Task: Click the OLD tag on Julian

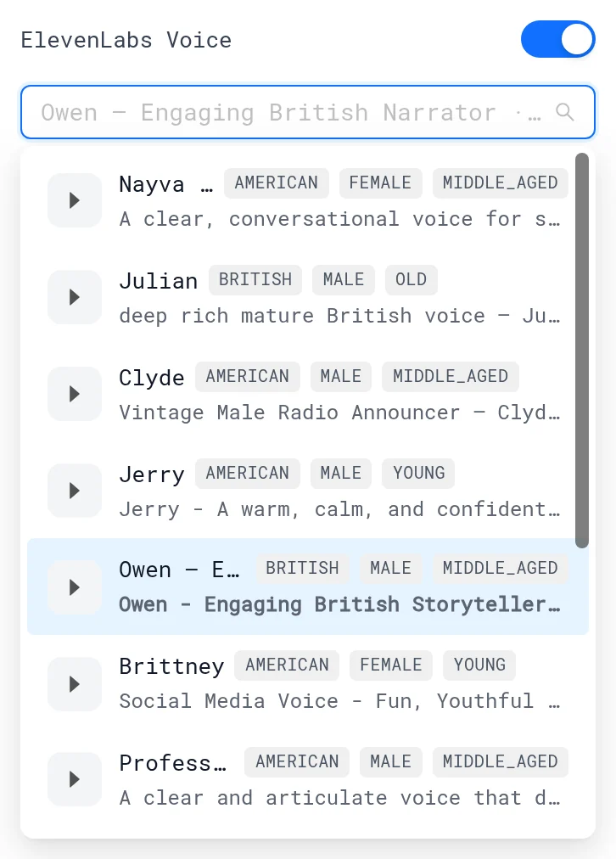Action: pos(412,280)
